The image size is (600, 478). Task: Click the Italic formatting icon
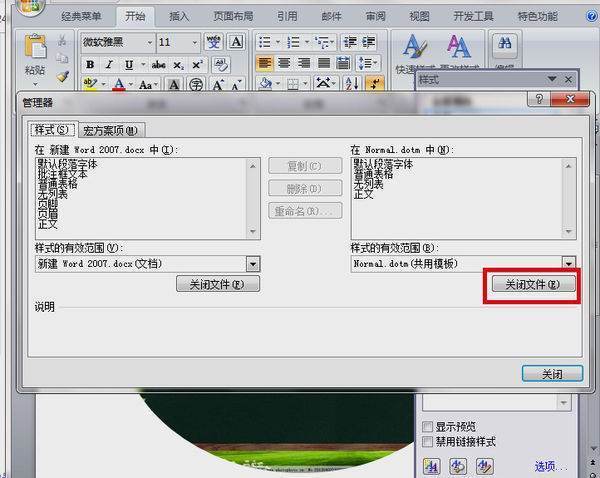[x=108, y=65]
